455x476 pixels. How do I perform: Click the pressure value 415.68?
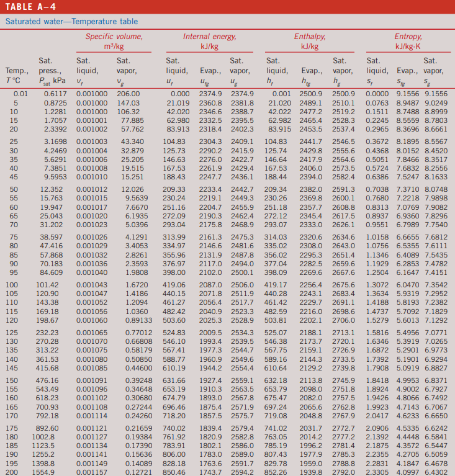click(x=47, y=368)
